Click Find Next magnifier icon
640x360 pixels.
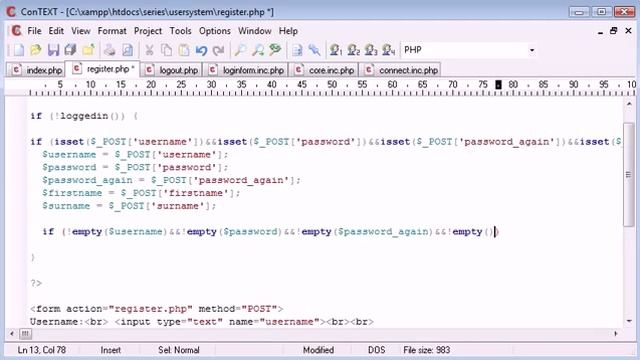(x=258, y=50)
